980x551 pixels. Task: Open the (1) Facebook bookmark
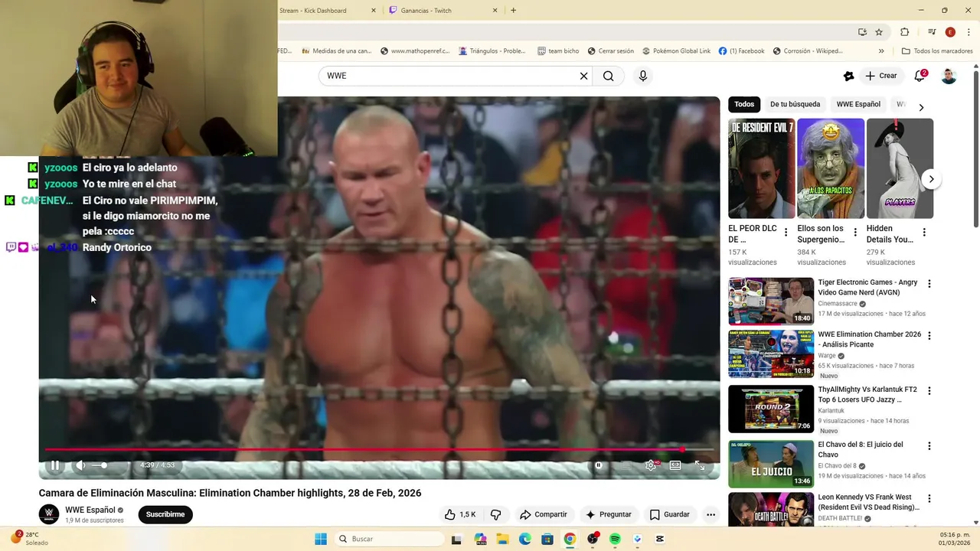click(x=742, y=51)
